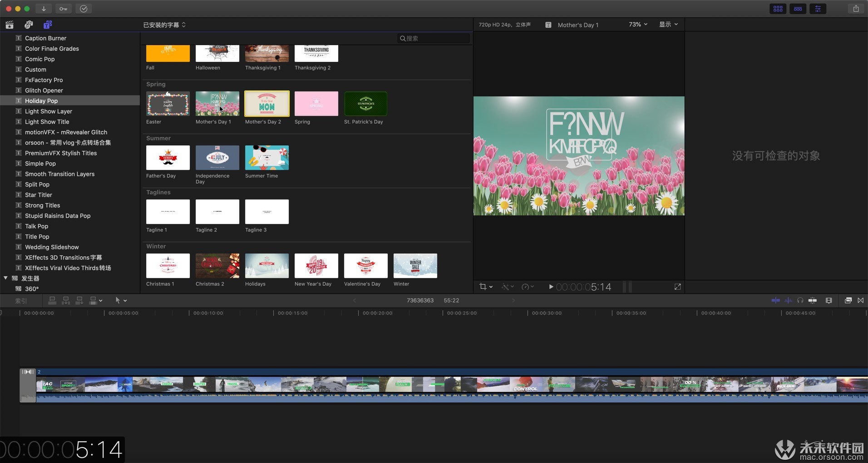
Task: Open the timeline Index button
Action: [x=21, y=301]
